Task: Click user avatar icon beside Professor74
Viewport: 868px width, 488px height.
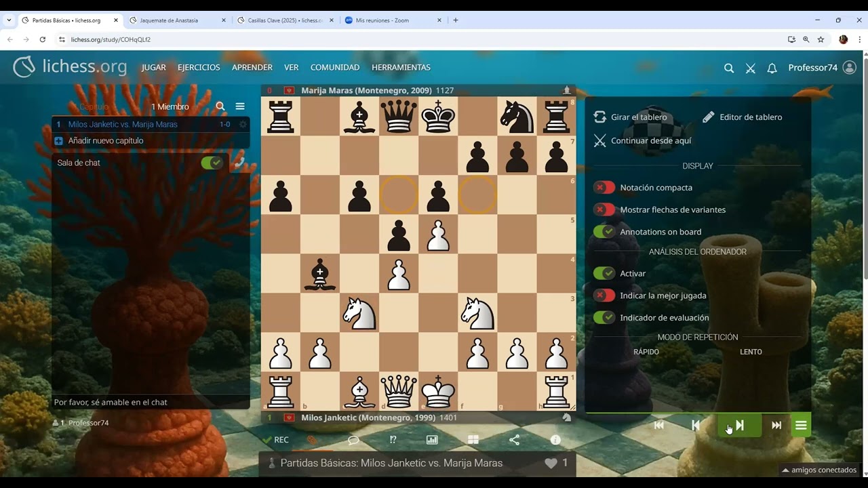Action: click(x=850, y=68)
